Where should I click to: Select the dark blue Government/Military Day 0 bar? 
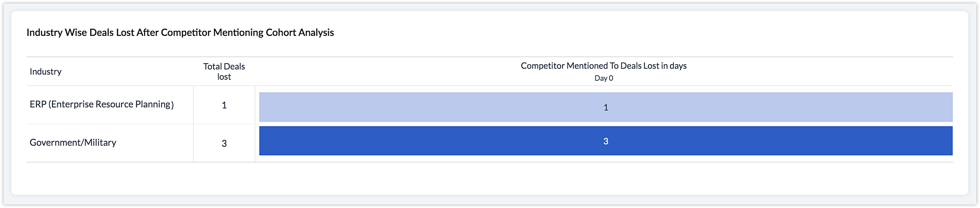click(441, 141)
